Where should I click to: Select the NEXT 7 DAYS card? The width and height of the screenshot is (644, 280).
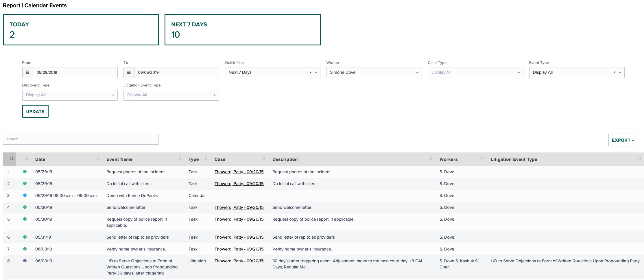point(242,29)
